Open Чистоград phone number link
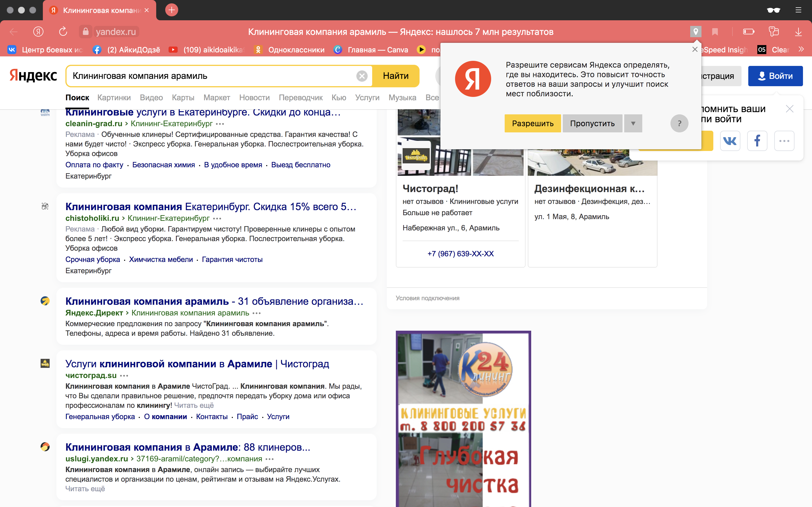 (460, 253)
